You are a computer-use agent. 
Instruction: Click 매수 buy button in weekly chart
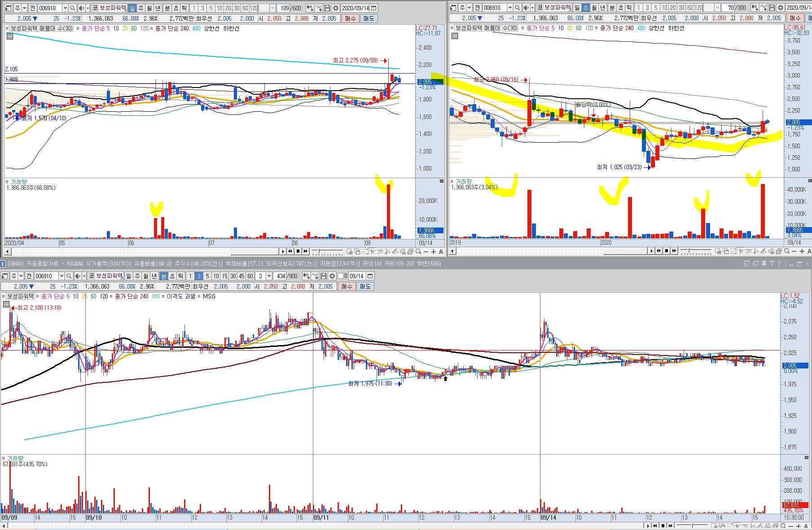795,18
